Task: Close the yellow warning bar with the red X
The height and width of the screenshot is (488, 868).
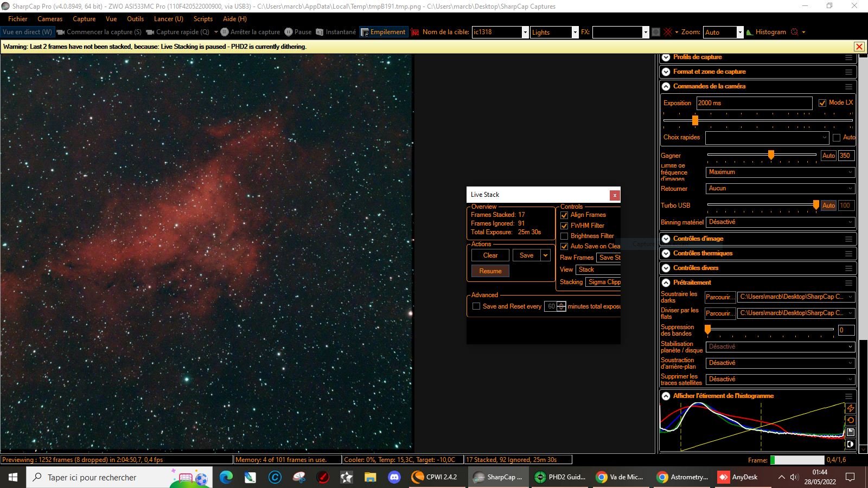Action: tap(859, 47)
